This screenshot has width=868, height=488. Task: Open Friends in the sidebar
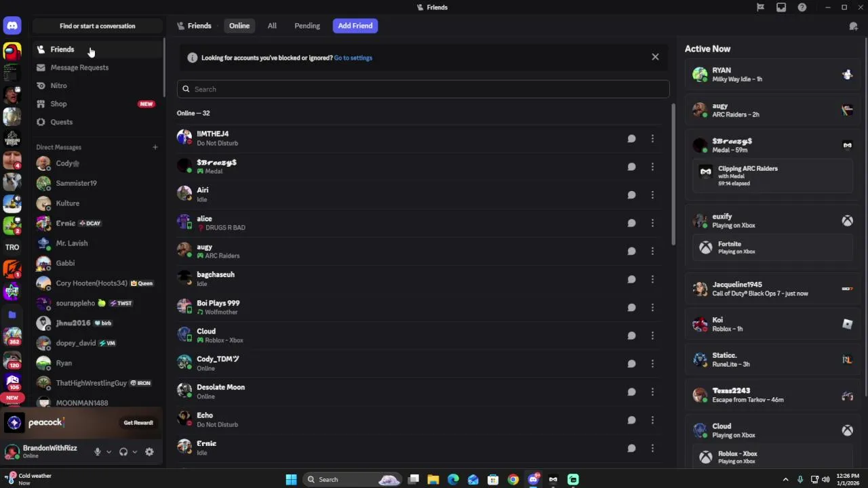(x=98, y=49)
